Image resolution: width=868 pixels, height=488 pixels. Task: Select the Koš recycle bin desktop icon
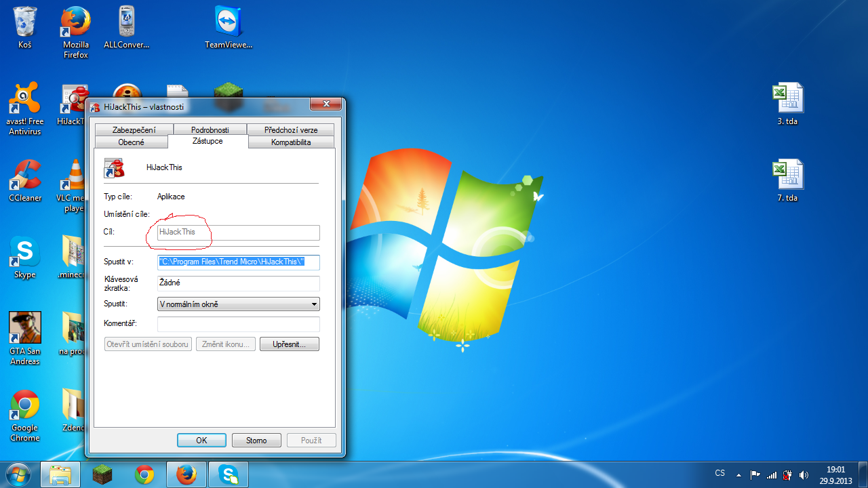tap(25, 28)
